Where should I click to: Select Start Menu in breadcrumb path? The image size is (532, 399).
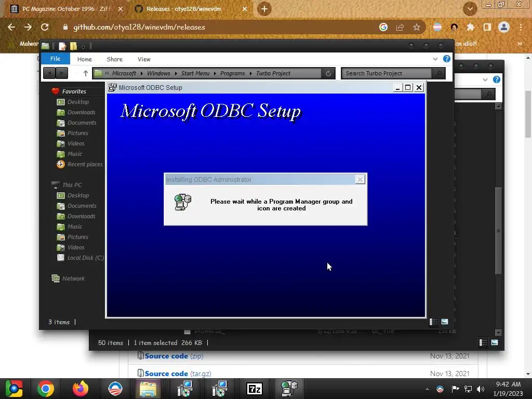[x=195, y=73]
